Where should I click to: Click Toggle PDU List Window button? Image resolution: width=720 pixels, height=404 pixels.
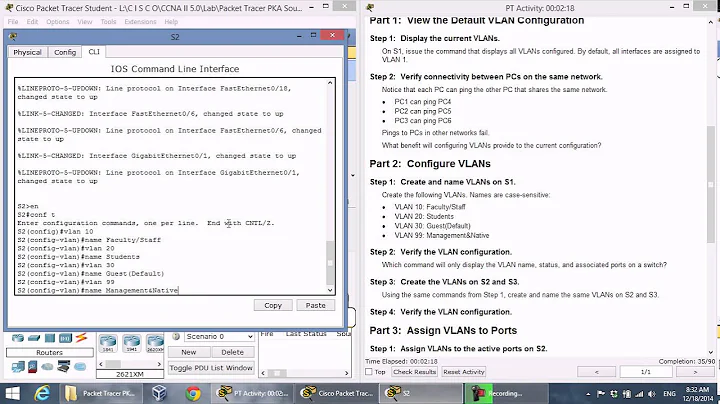(x=211, y=368)
